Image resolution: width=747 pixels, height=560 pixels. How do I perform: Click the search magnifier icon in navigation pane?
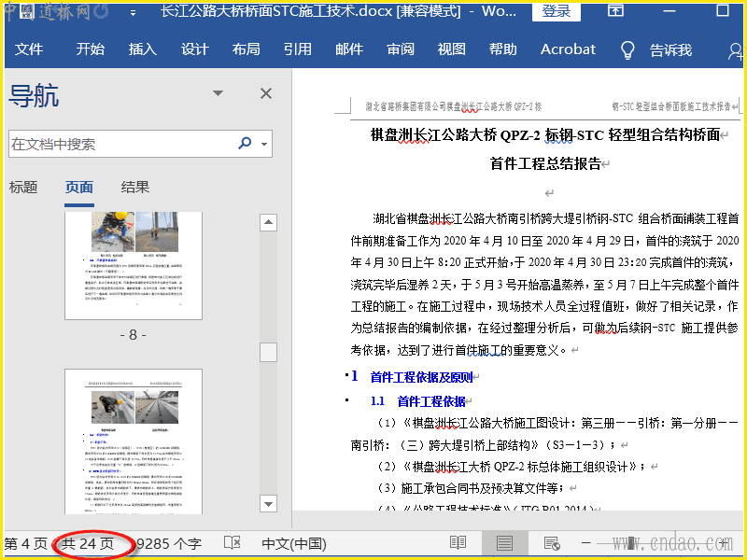pyautogui.click(x=245, y=144)
